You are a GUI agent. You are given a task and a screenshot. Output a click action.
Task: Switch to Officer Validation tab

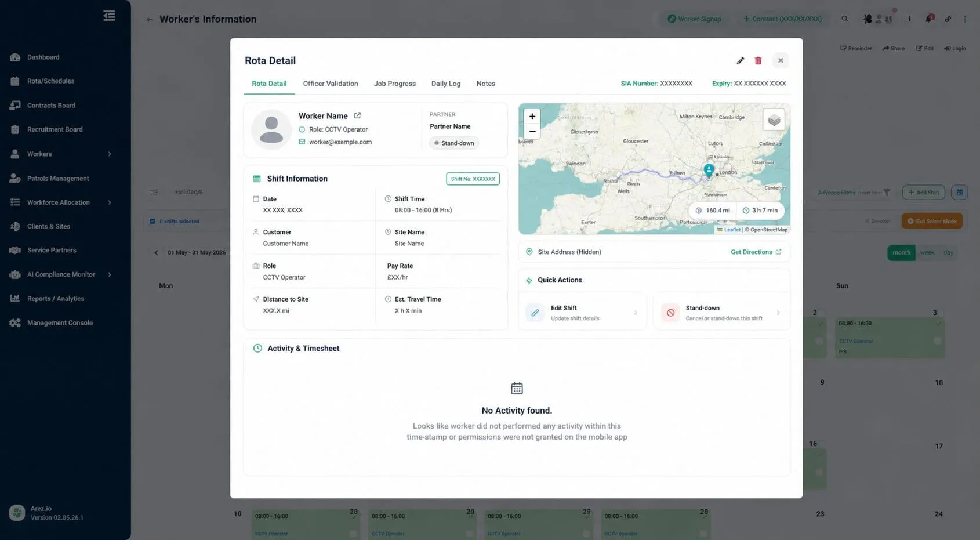point(331,84)
